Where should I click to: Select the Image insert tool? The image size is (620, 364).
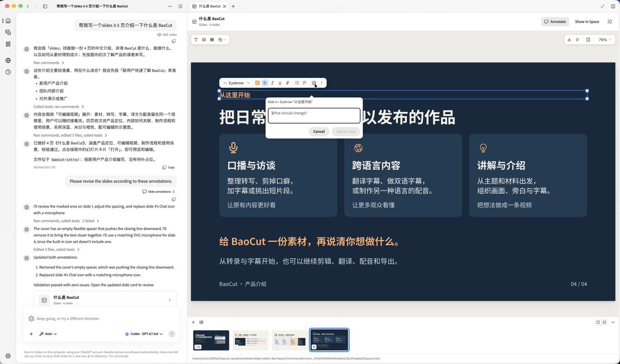204,39
